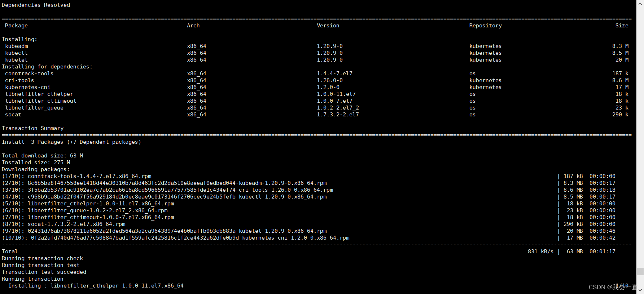The height and width of the screenshot is (294, 644).
Task: Click the kubelet size '20 M'
Action: click(622, 60)
